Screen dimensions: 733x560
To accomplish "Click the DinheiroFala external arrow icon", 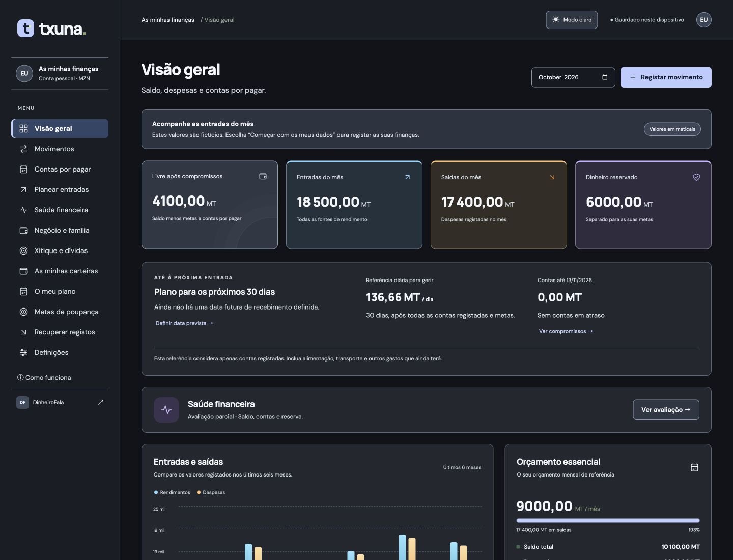I will coord(100,402).
